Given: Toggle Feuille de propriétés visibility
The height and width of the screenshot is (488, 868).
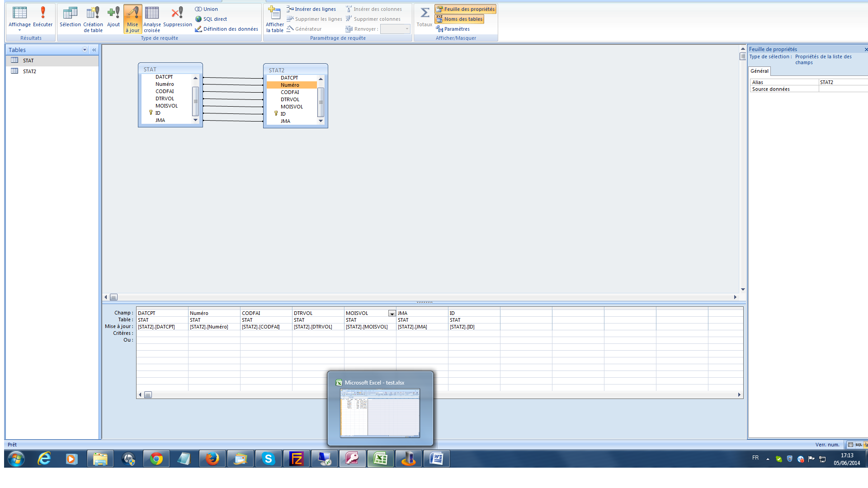Looking at the screenshot, I should click(466, 9).
